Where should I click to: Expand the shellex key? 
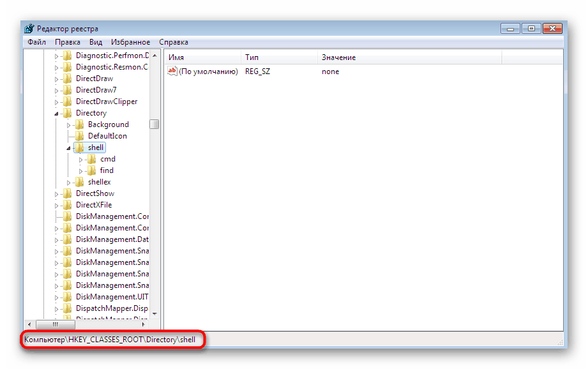coord(68,182)
